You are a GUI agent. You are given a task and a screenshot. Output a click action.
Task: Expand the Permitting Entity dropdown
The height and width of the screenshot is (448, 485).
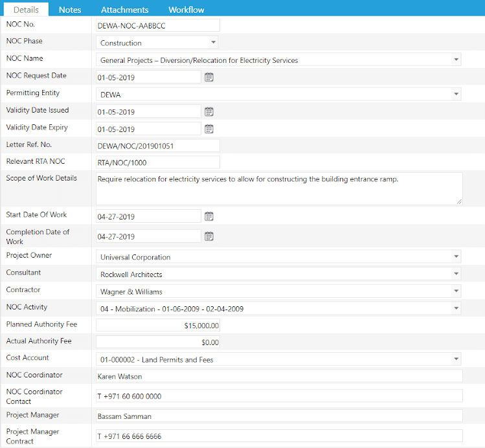(x=456, y=94)
